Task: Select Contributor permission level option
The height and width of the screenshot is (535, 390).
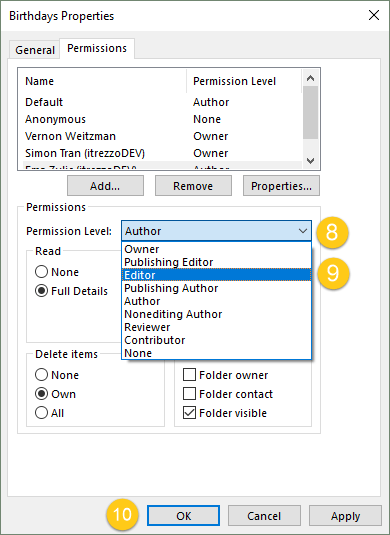Action: pos(216,340)
